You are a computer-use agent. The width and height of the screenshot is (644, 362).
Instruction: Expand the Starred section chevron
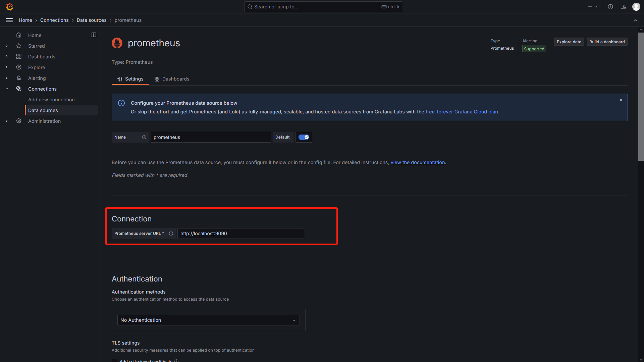[x=7, y=46]
